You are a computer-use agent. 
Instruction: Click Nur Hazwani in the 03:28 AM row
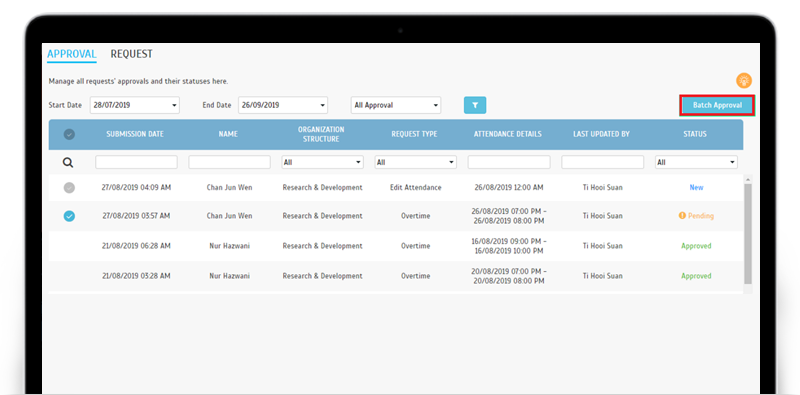pos(230,276)
